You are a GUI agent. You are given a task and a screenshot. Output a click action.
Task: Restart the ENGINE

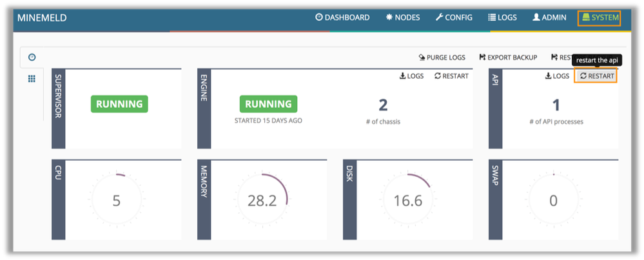pyautogui.click(x=451, y=76)
